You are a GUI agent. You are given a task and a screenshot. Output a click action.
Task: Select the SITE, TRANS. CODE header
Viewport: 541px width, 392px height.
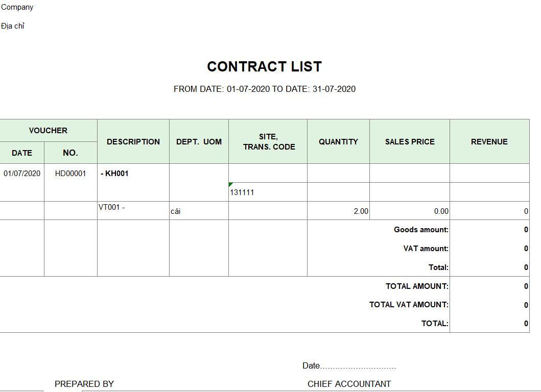click(x=269, y=142)
